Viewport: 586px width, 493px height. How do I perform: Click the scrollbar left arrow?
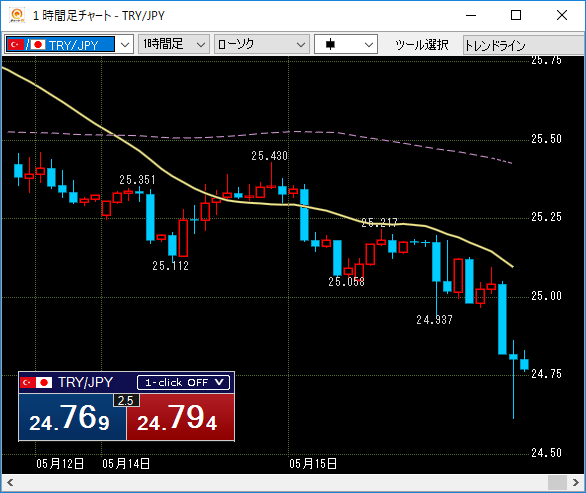pyautogui.click(x=10, y=483)
